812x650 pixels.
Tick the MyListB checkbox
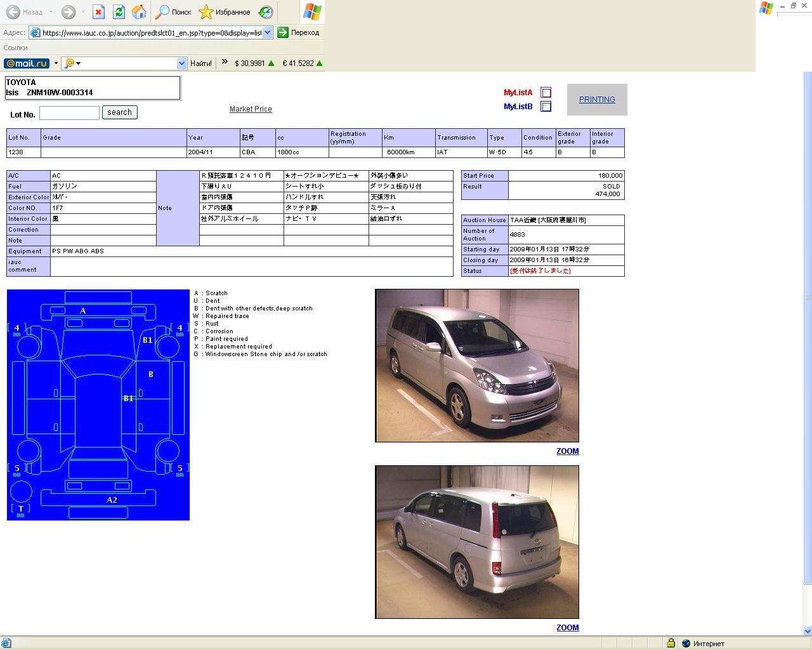546,107
